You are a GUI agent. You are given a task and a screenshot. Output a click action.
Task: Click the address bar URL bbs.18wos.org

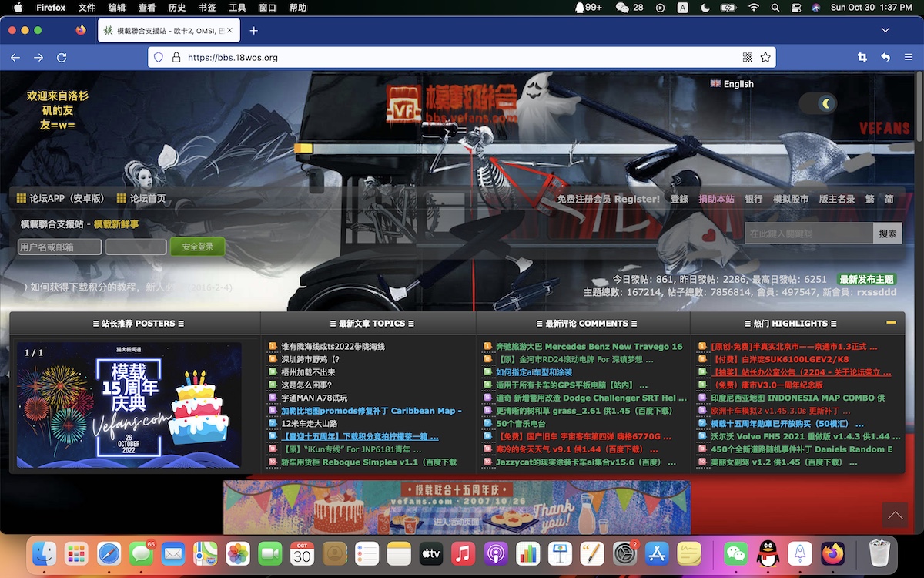tap(233, 58)
